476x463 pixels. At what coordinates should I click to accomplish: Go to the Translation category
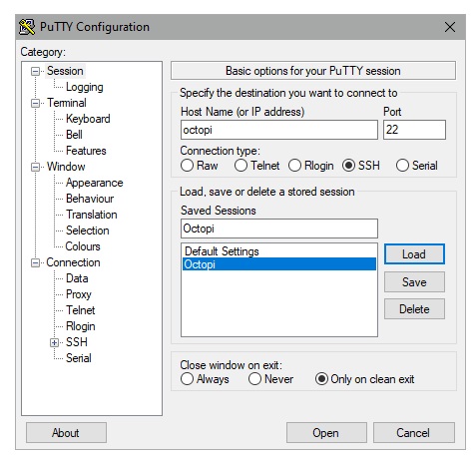(x=92, y=215)
